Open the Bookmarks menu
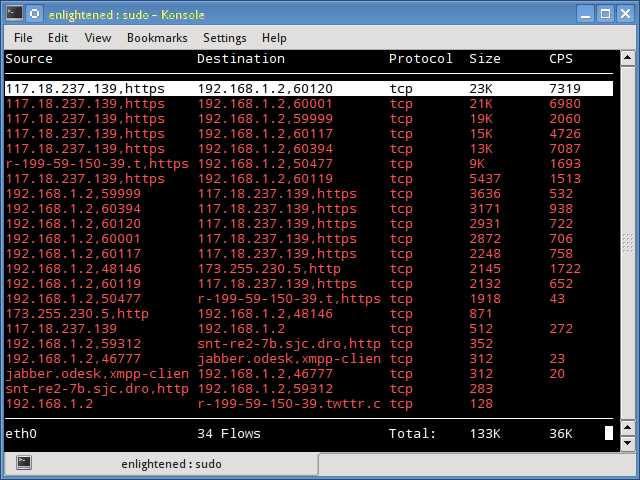 157,38
